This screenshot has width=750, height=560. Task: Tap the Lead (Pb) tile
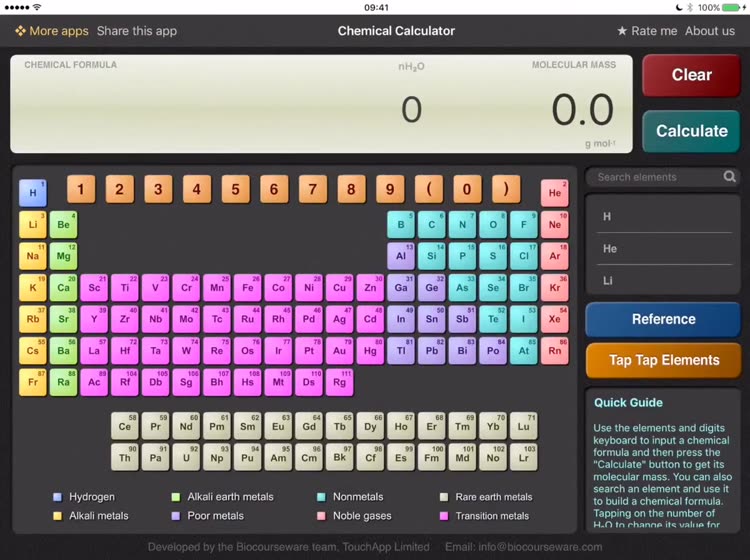431,351
